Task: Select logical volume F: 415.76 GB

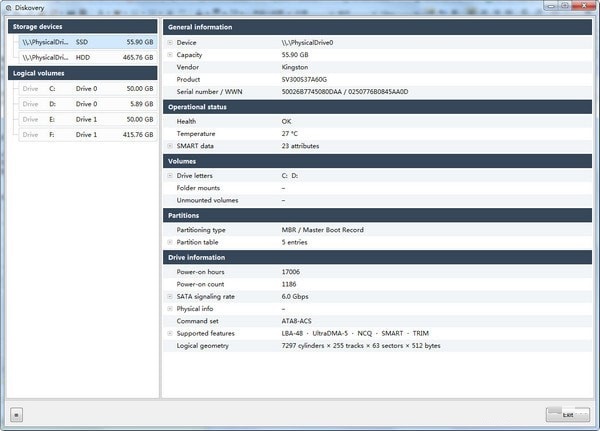Action: (x=88, y=135)
